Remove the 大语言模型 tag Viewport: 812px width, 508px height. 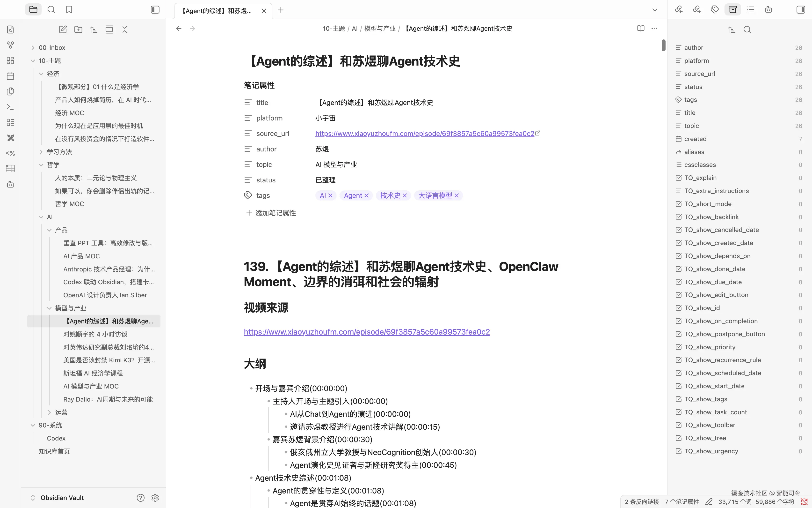[457, 195]
